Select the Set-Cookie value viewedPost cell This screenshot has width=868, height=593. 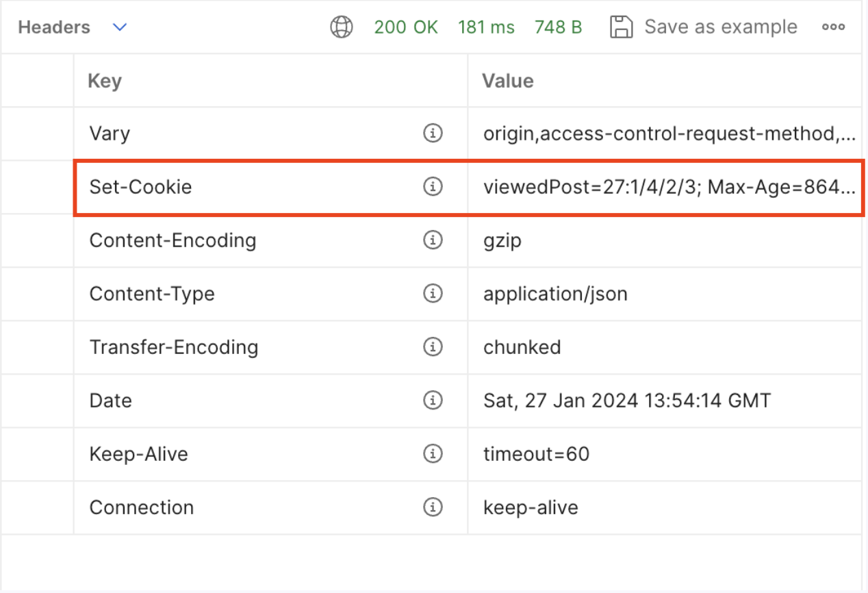pyautogui.click(x=665, y=187)
